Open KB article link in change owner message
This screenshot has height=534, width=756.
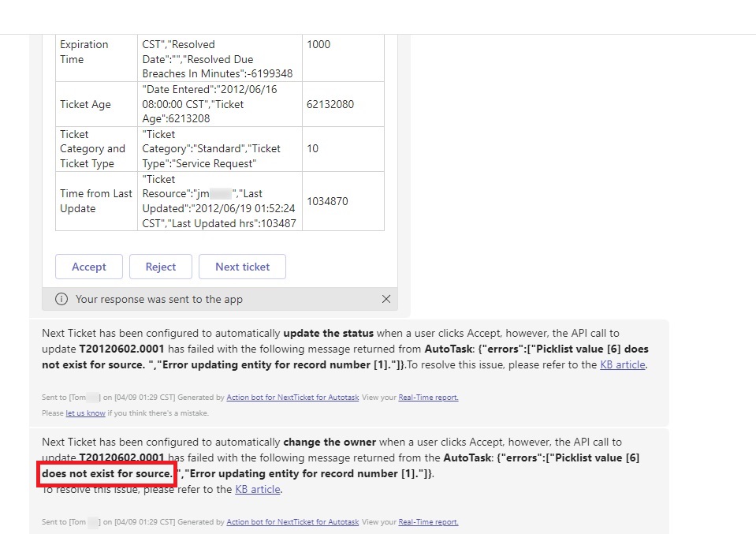(x=257, y=489)
